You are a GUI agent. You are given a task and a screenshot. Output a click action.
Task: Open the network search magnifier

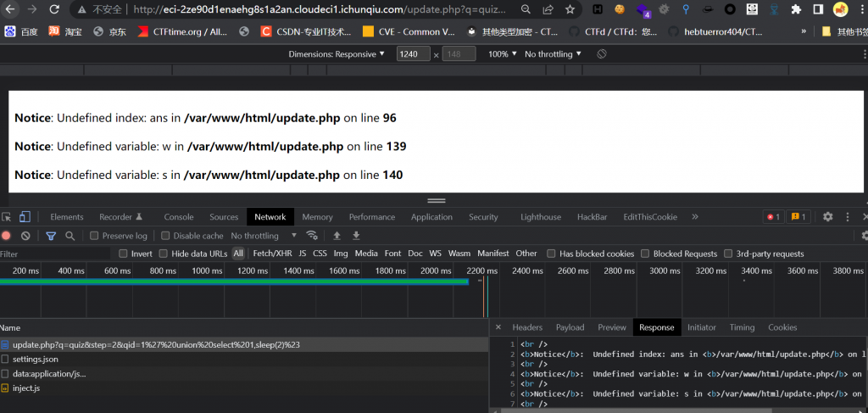(x=70, y=236)
